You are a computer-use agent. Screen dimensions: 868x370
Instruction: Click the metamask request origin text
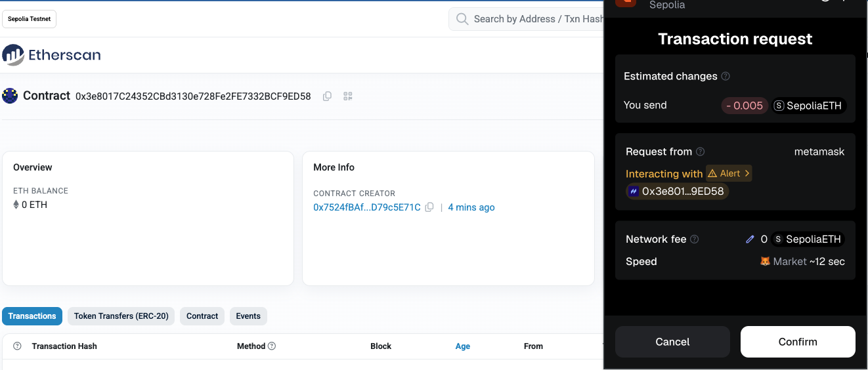[x=819, y=152]
